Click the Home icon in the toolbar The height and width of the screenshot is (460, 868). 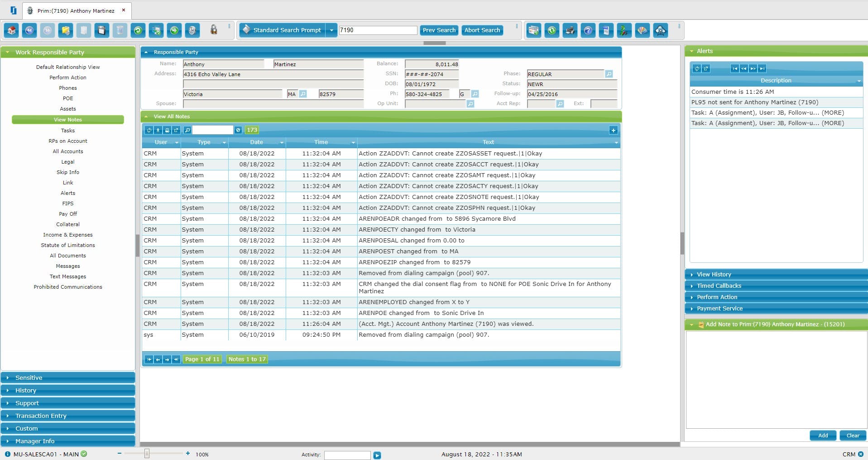(11, 30)
